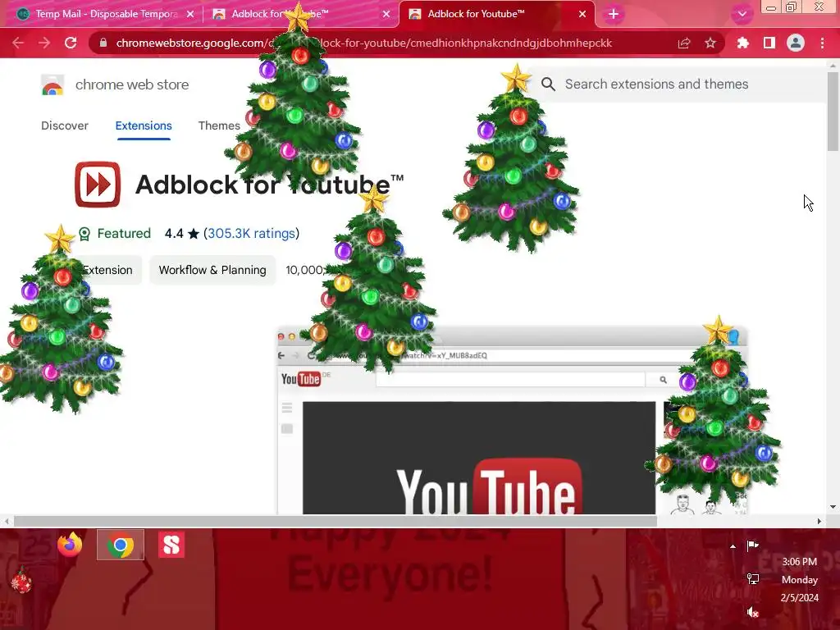The image size is (840, 630).
Task: Click the Adblock for Youtube heading
Action: [x=269, y=185]
